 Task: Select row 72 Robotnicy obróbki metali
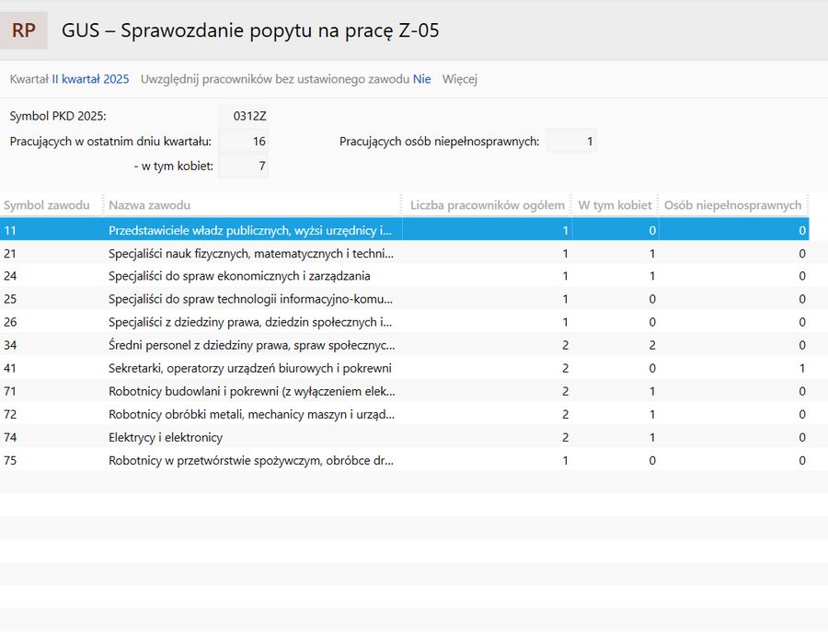(x=250, y=414)
